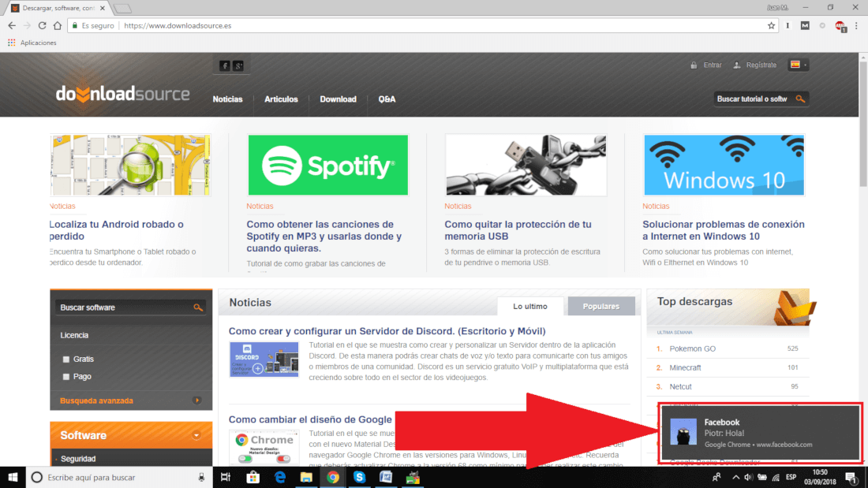Click the Discord article thumbnail

[x=264, y=359]
